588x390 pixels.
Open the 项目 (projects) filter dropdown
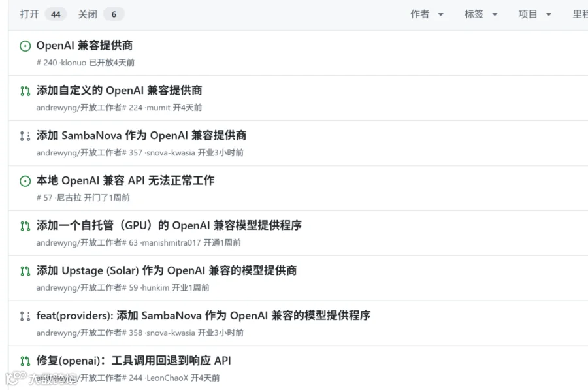pyautogui.click(x=534, y=14)
